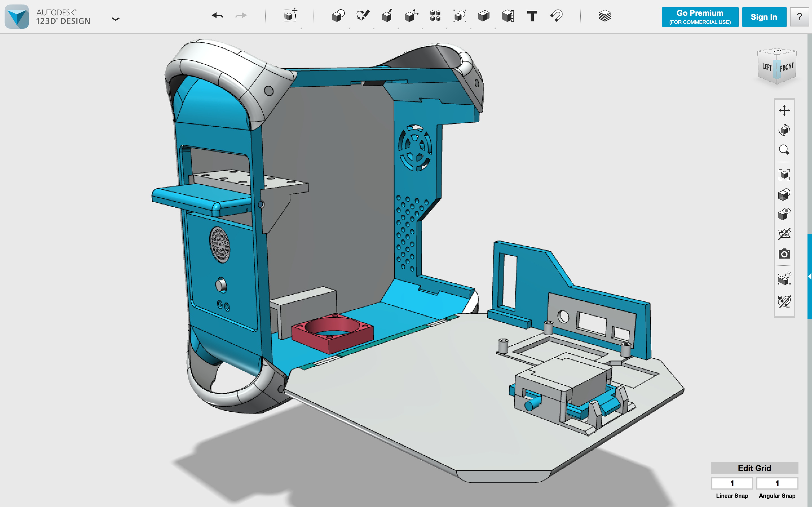
Task: Click the Sign In button
Action: pos(764,17)
